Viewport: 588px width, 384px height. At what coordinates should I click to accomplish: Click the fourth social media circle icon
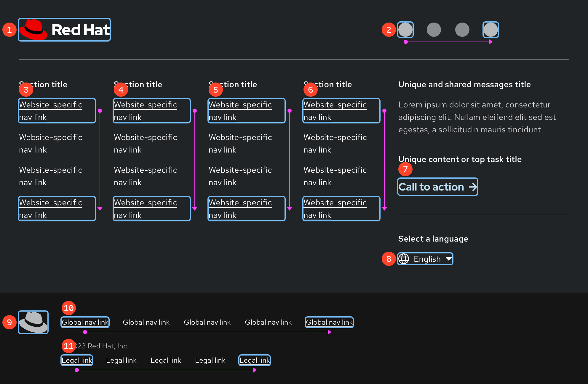coord(490,30)
